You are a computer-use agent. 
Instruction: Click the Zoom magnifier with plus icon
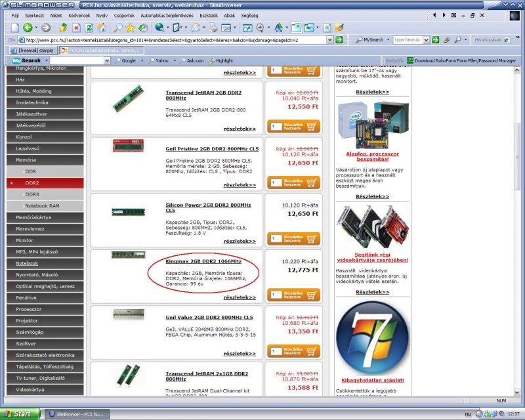click(x=260, y=28)
